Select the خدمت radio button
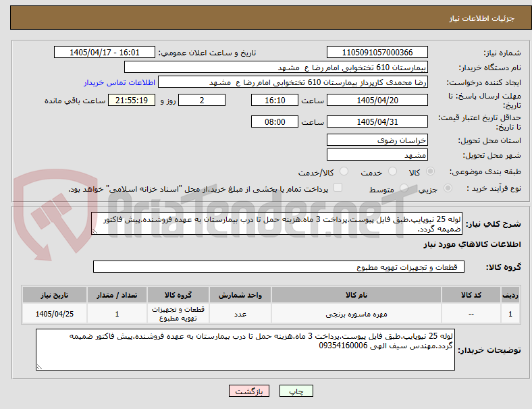532x409 pixels. click(x=392, y=171)
